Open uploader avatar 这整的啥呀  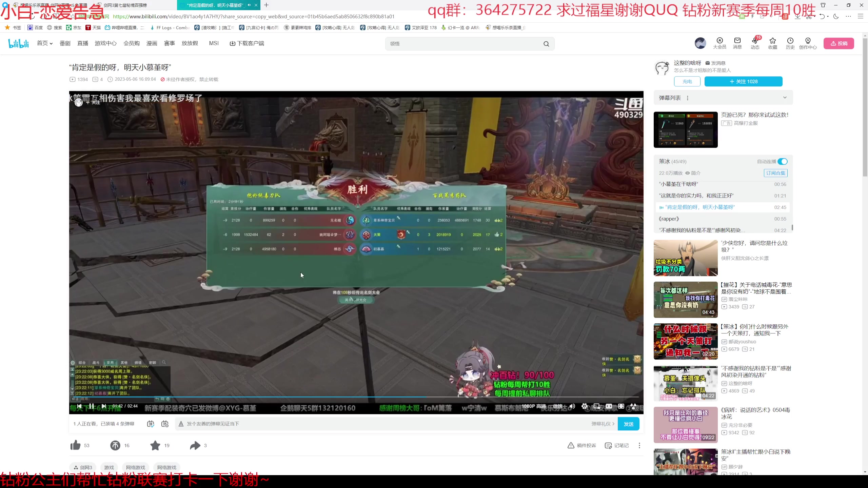click(662, 67)
